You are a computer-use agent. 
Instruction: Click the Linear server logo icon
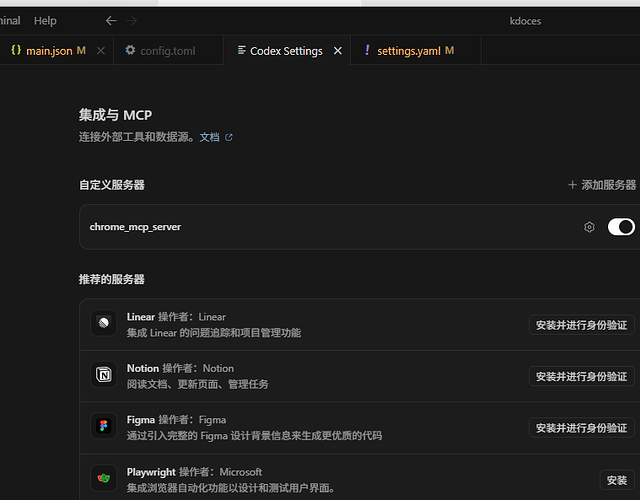[104, 323]
